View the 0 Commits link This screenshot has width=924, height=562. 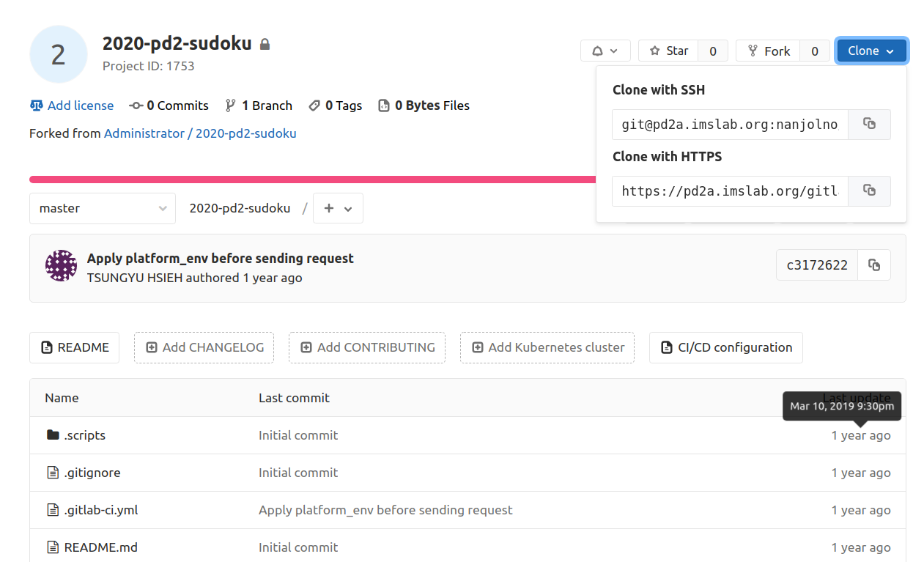pyautogui.click(x=169, y=106)
